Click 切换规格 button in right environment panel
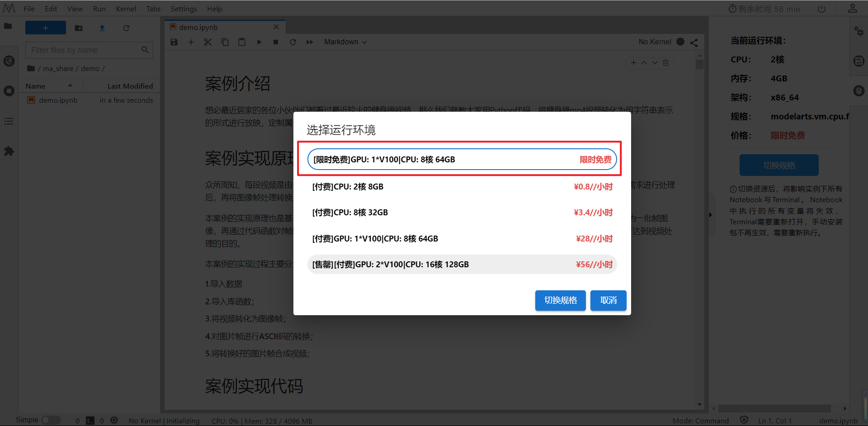Screen dimensions: 868x426 779,165
